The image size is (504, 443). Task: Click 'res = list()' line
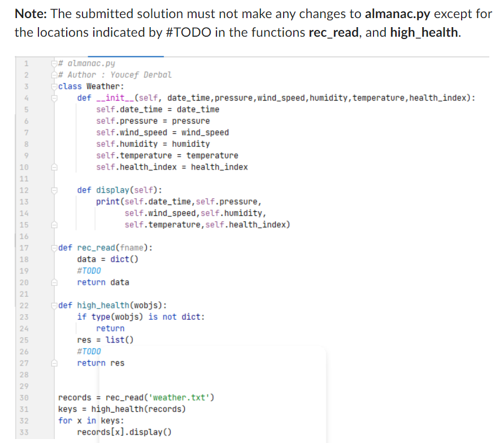point(105,340)
